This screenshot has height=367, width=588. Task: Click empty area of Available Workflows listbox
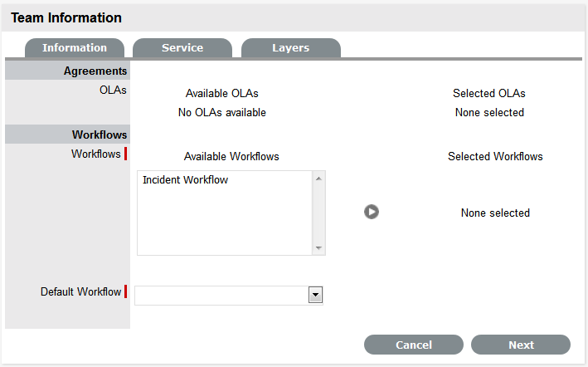click(x=224, y=224)
